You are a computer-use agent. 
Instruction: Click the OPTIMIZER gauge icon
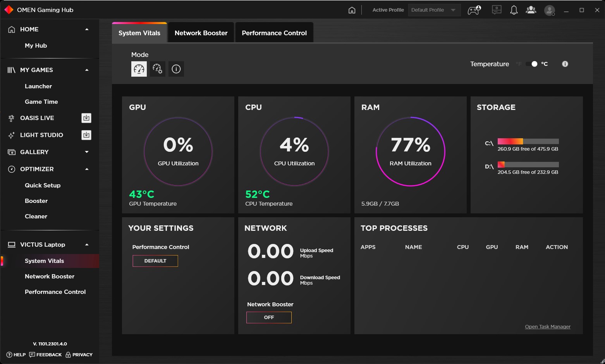click(12, 169)
